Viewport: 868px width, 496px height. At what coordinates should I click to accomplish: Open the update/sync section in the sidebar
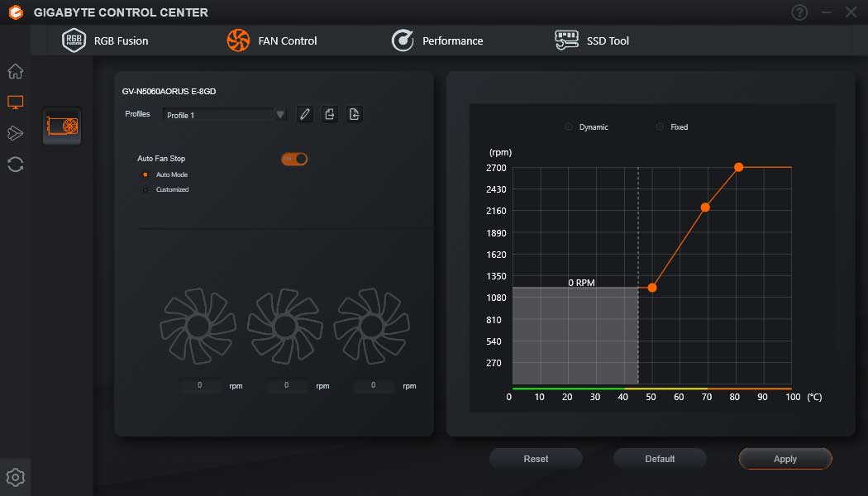(15, 165)
